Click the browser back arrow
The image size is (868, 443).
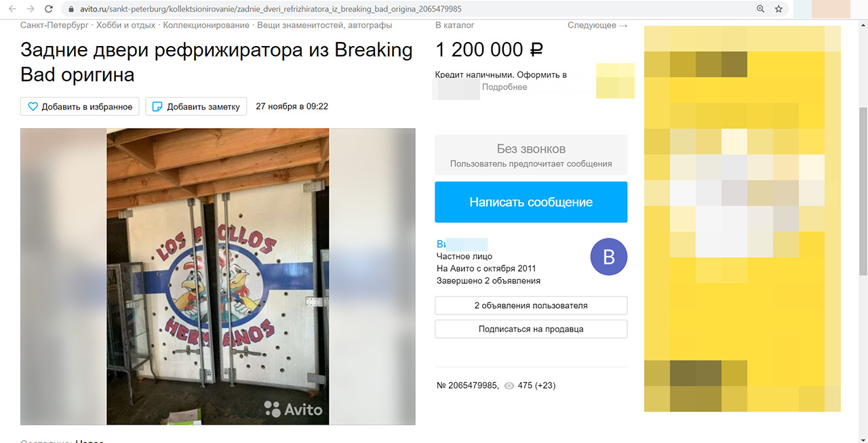12,9
